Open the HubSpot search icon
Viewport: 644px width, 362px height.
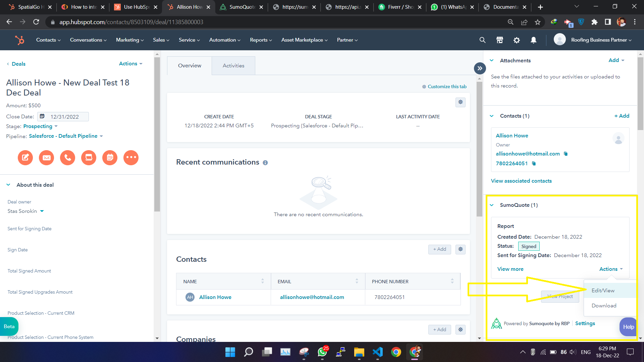tap(482, 40)
